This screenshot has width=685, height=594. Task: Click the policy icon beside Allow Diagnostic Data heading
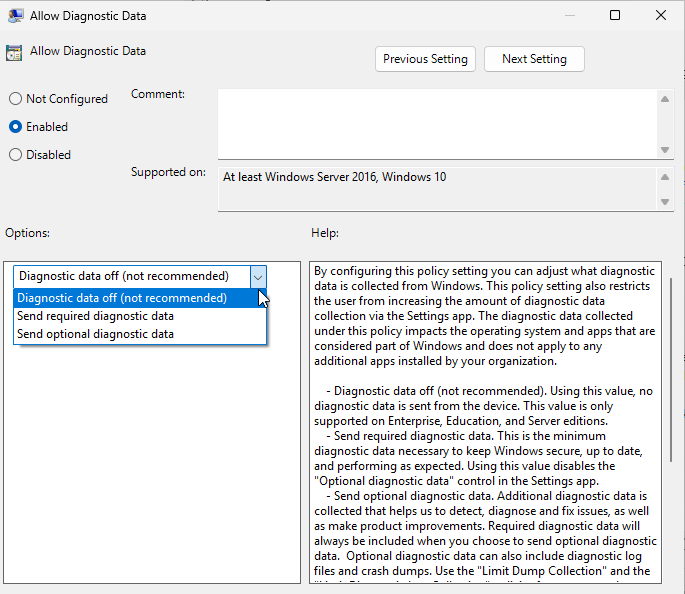click(14, 53)
